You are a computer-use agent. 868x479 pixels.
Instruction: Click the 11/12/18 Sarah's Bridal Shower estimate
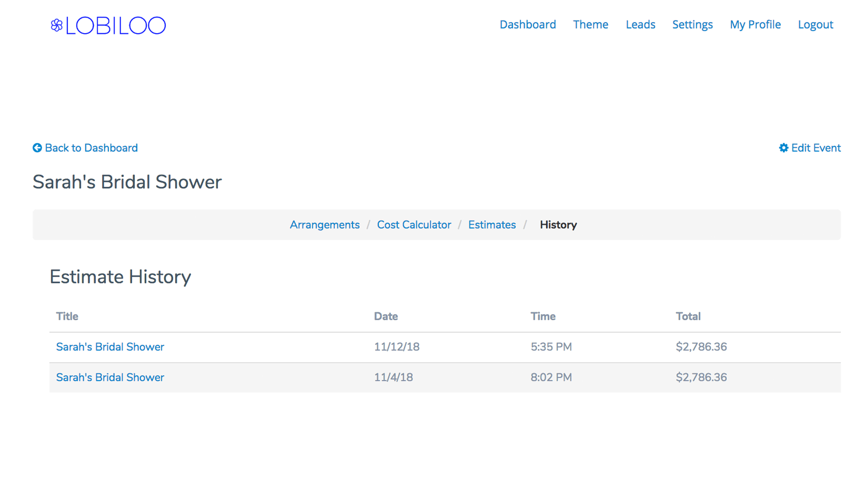(110, 346)
